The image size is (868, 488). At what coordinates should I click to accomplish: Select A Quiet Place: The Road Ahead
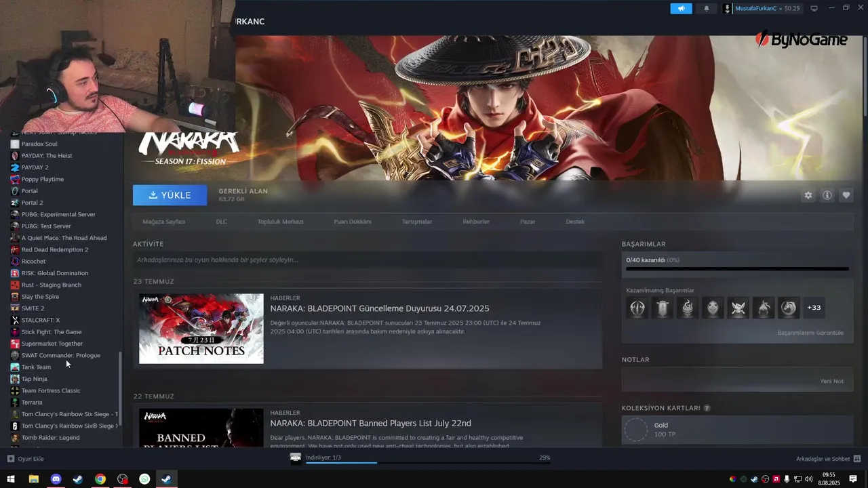tap(64, 238)
